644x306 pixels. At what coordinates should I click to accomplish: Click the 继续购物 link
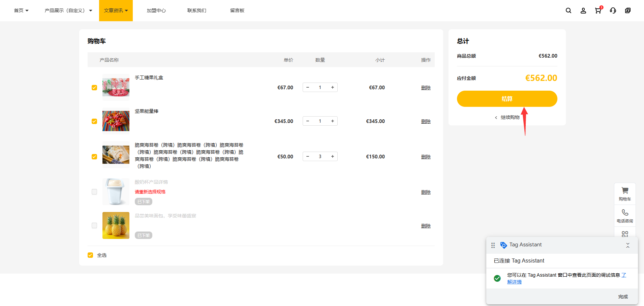click(510, 117)
